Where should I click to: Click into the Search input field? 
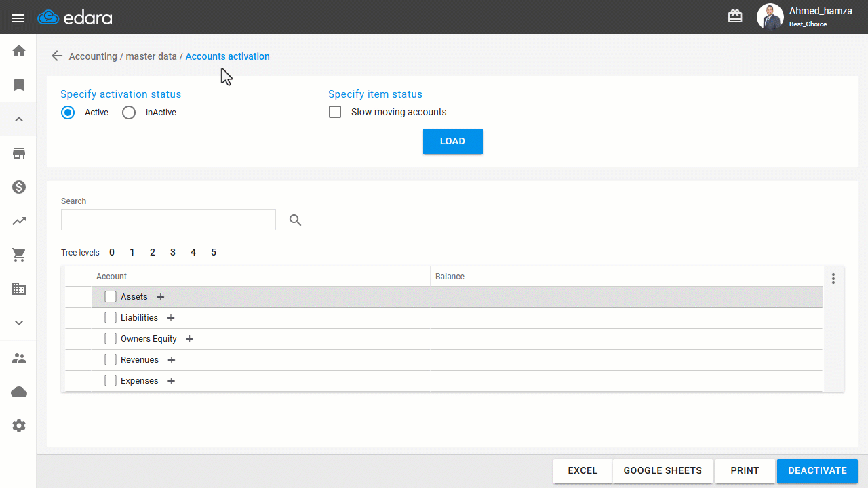(168, 220)
